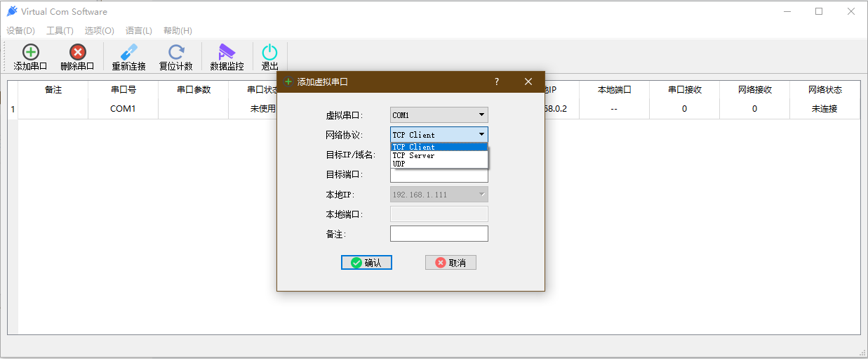Click the 未使用 status cell
The height and width of the screenshot is (359, 868).
click(x=253, y=109)
